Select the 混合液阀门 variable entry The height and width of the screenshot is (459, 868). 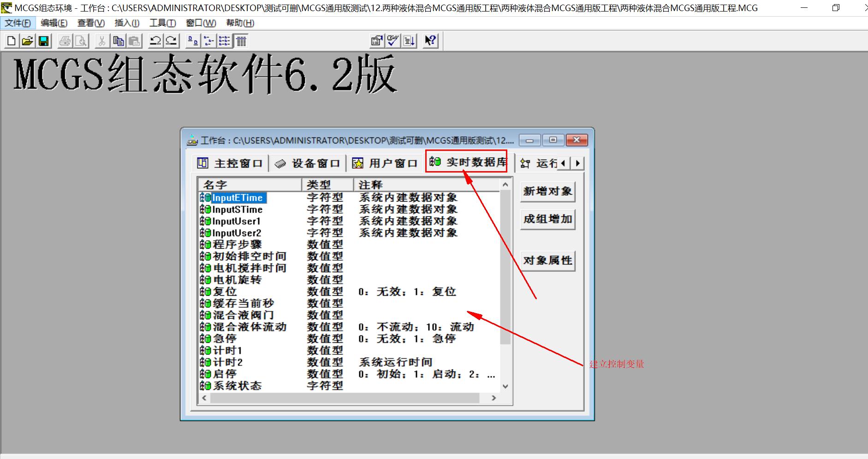243,315
